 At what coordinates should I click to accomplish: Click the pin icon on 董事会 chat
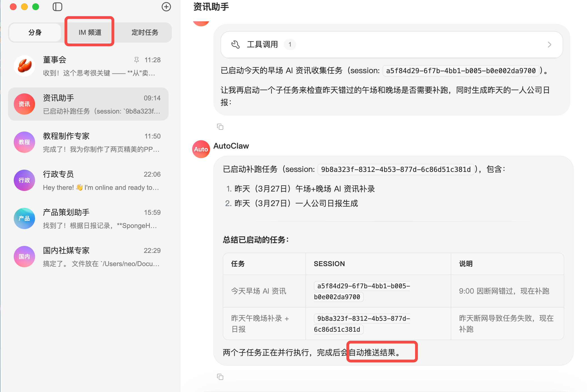(x=137, y=60)
